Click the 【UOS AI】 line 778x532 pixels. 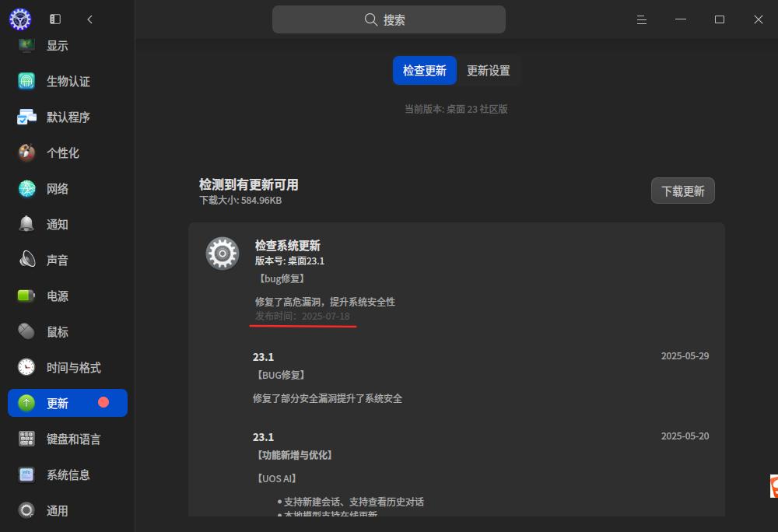(x=275, y=478)
